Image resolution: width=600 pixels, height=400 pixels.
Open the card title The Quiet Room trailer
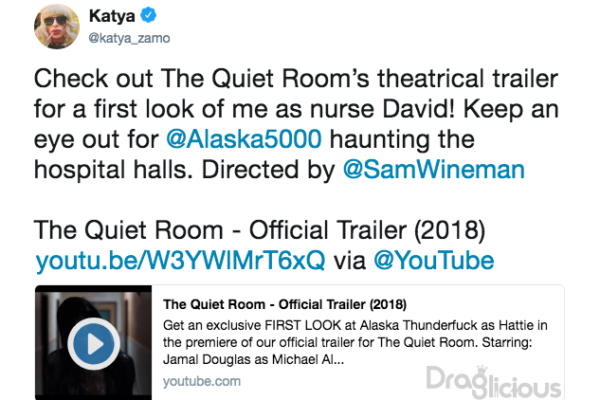285,304
